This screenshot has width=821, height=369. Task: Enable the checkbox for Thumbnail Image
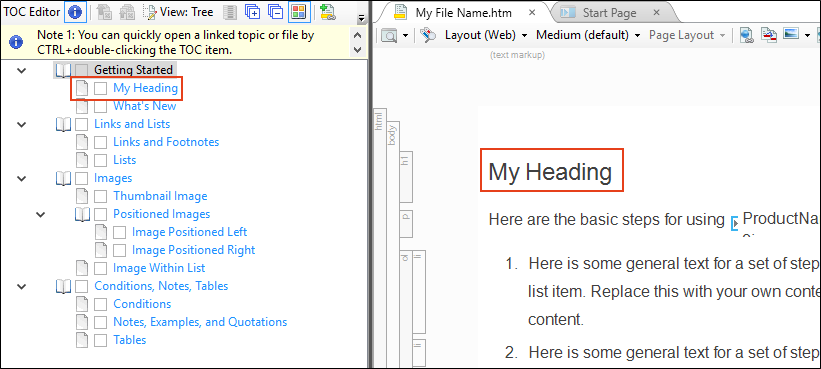click(100, 196)
